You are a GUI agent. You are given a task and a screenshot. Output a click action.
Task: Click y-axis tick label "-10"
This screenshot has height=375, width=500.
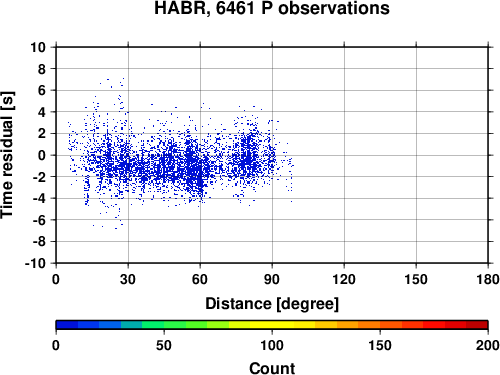point(36,263)
